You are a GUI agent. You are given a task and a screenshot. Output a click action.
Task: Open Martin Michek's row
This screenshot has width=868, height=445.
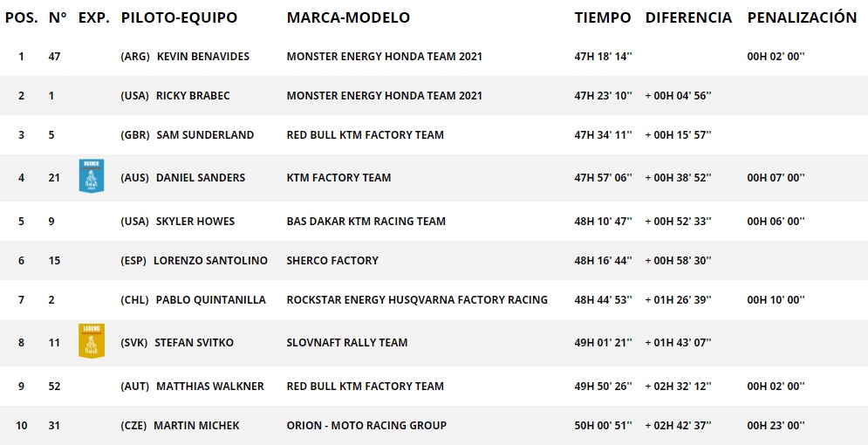[x=434, y=426]
